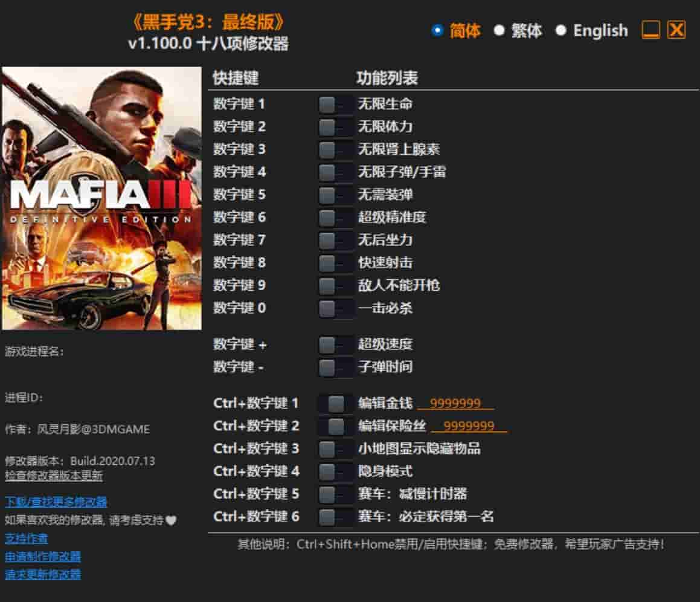Viewport: 700px width, 602px height.
Task: Click the 编辑保险丝 value input field
Action: pos(469,426)
